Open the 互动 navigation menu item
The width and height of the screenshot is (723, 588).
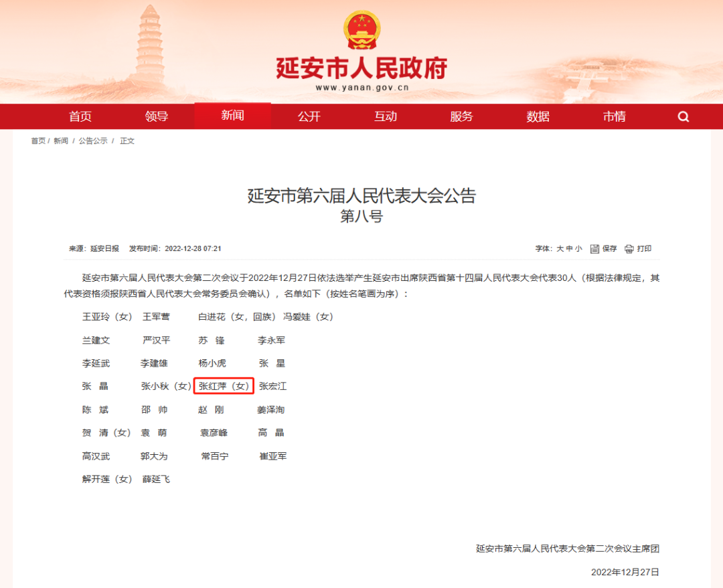(386, 117)
